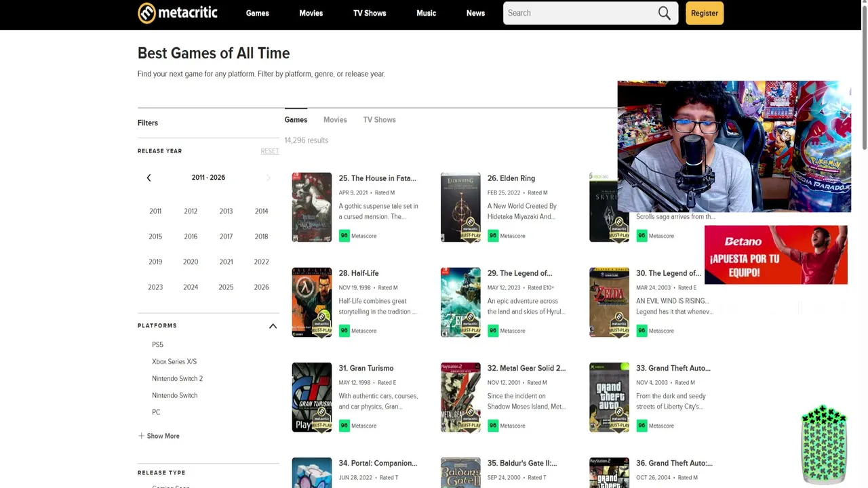Select release year 2014
Image resolution: width=868 pixels, height=488 pixels.
[261, 211]
